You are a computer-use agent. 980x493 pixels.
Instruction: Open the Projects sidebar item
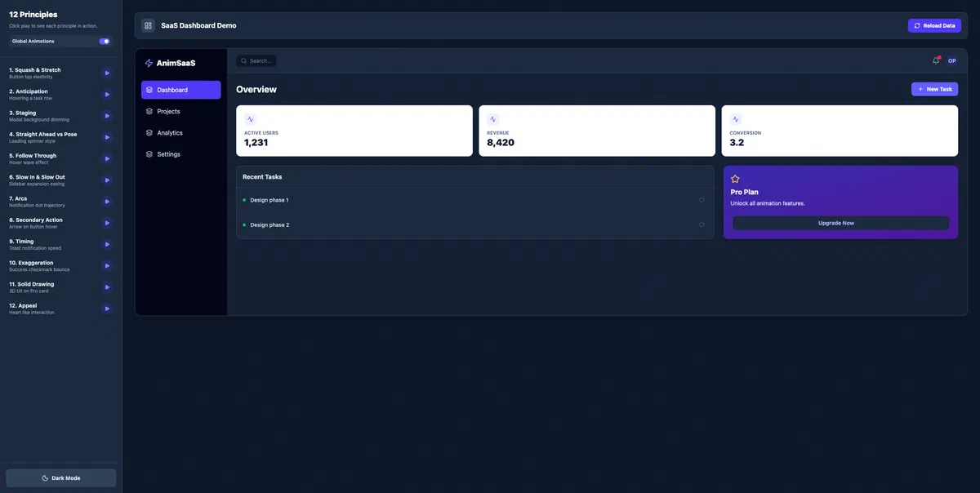tap(180, 111)
